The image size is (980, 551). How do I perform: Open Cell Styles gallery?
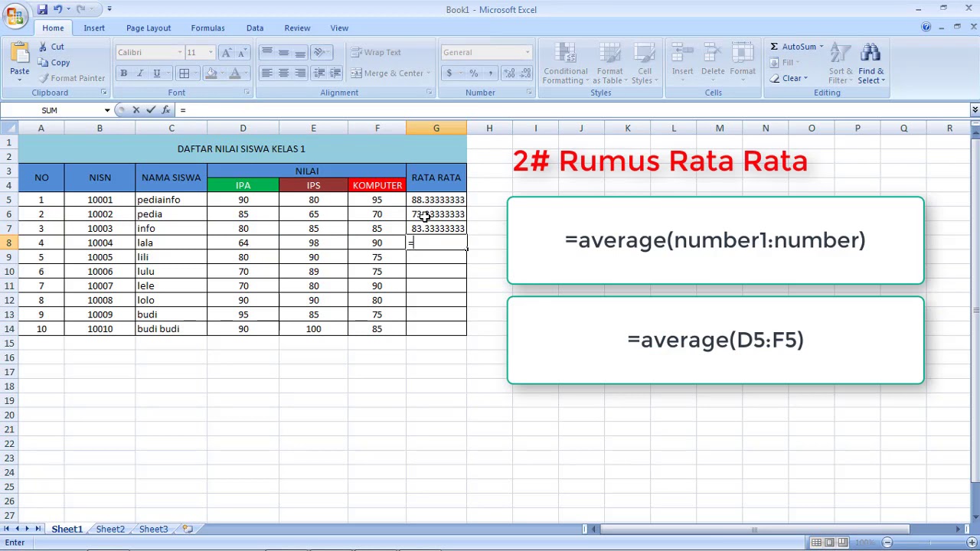tap(645, 63)
